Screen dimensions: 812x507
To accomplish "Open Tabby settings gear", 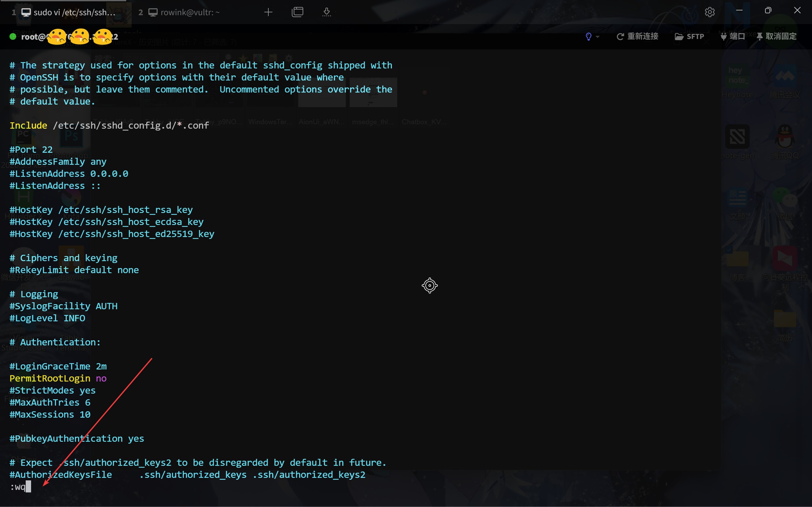I will (709, 12).
